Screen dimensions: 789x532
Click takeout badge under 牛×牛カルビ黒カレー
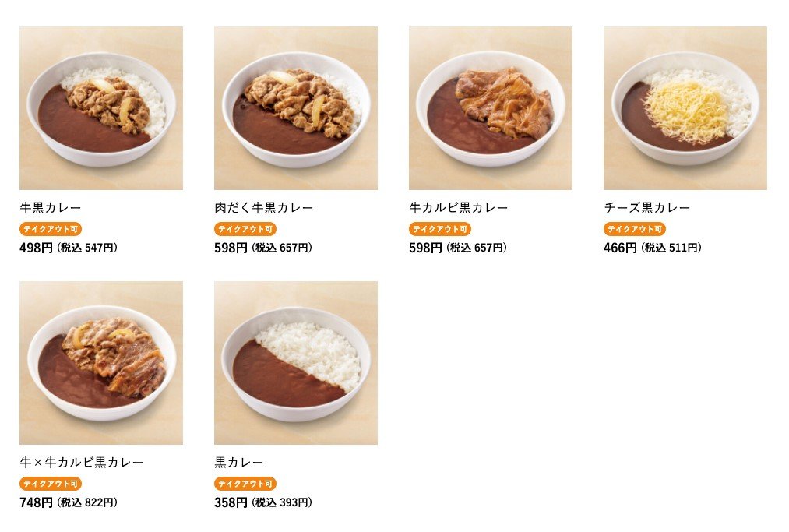pos(51,484)
